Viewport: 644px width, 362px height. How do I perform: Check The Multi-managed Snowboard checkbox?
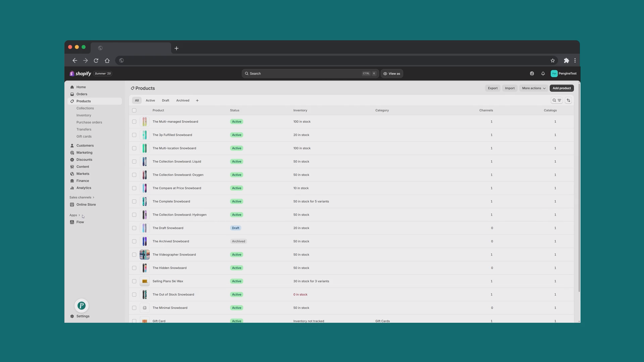tap(134, 122)
